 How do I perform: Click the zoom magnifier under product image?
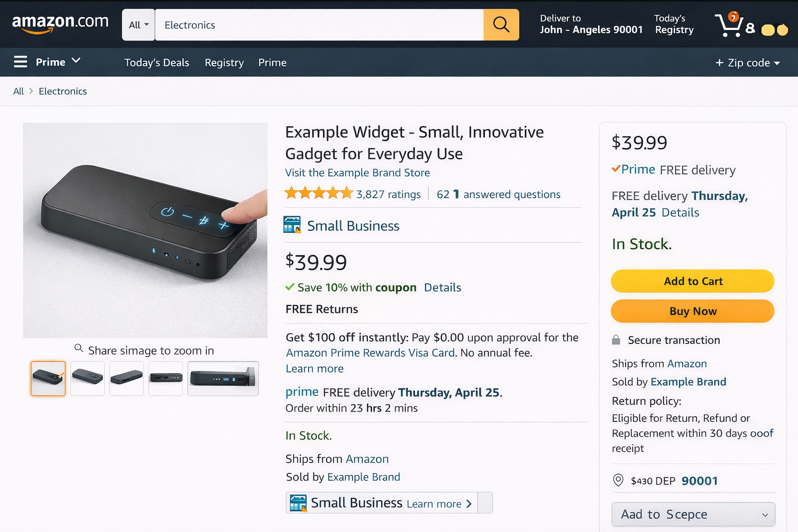pyautogui.click(x=79, y=348)
